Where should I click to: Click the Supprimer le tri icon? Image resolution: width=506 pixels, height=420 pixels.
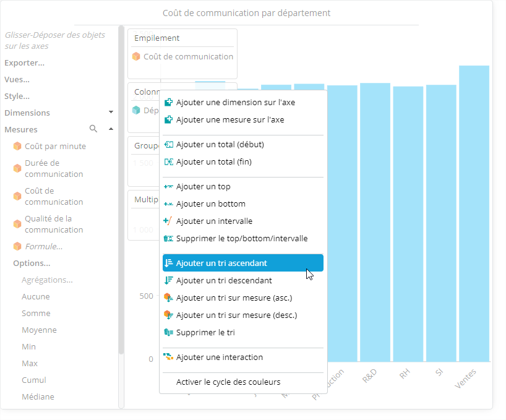tap(168, 333)
